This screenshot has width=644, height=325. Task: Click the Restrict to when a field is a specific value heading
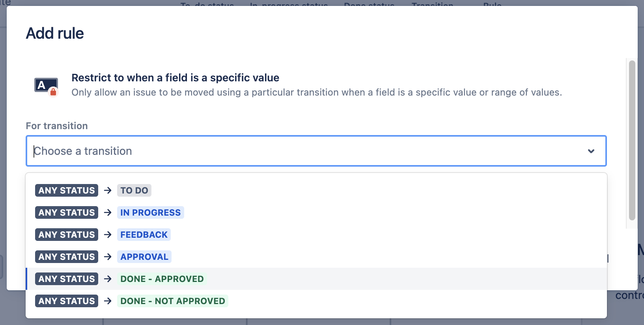175,78
